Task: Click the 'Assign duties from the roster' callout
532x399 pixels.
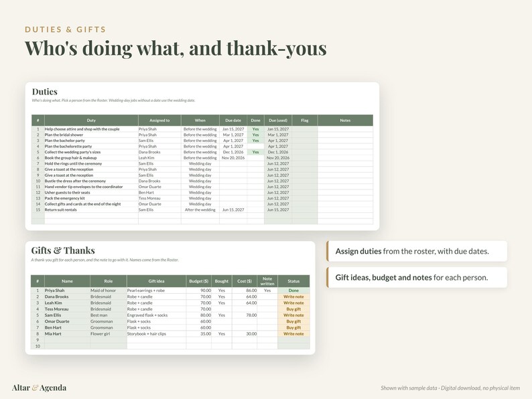Action: (x=417, y=251)
